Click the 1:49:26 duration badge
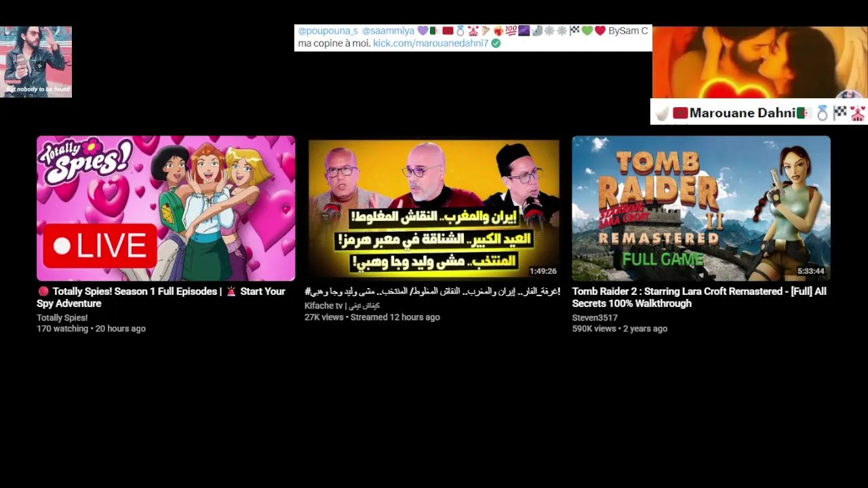 click(543, 271)
